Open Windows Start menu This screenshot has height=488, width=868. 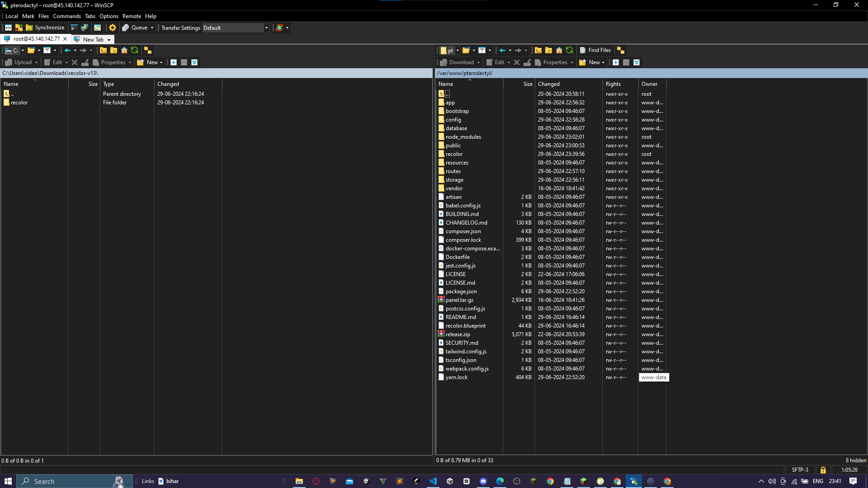(8, 481)
